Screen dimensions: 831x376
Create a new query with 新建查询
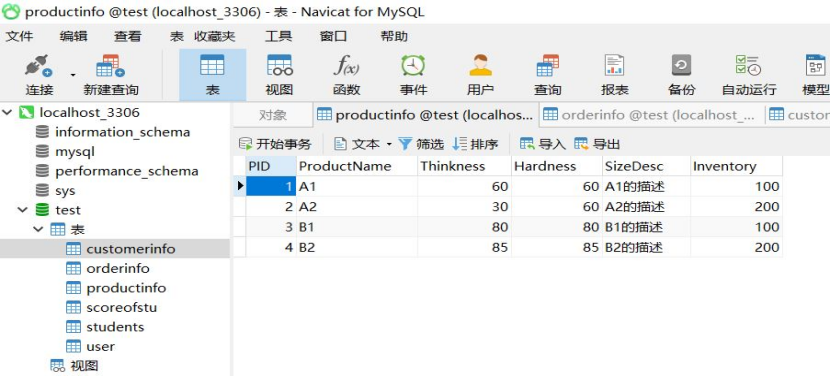tap(111, 75)
